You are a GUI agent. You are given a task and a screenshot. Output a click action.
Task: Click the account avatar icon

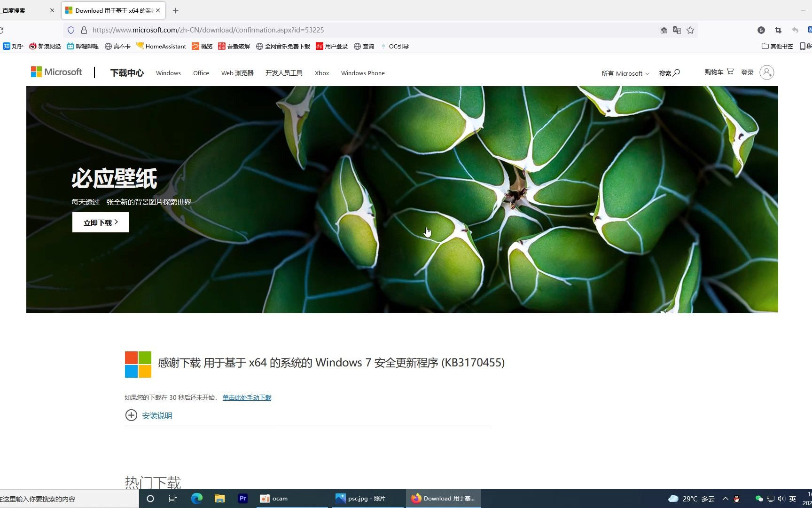(x=767, y=72)
